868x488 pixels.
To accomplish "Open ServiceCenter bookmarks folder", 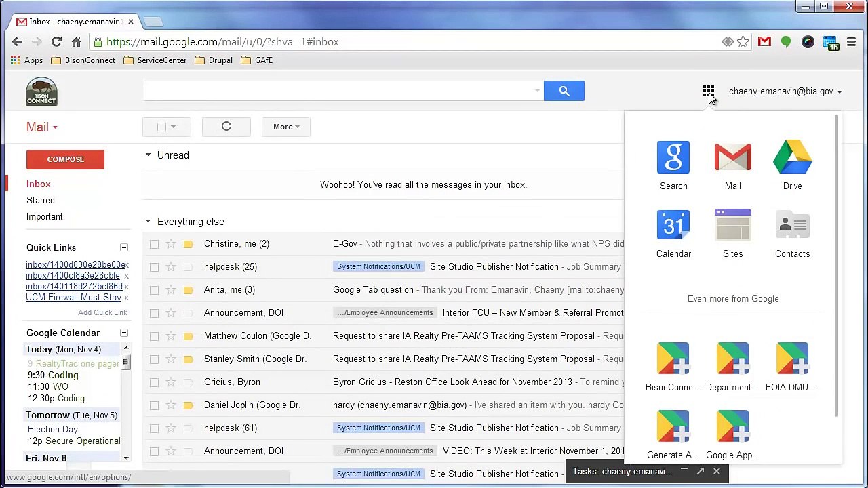I will point(155,60).
